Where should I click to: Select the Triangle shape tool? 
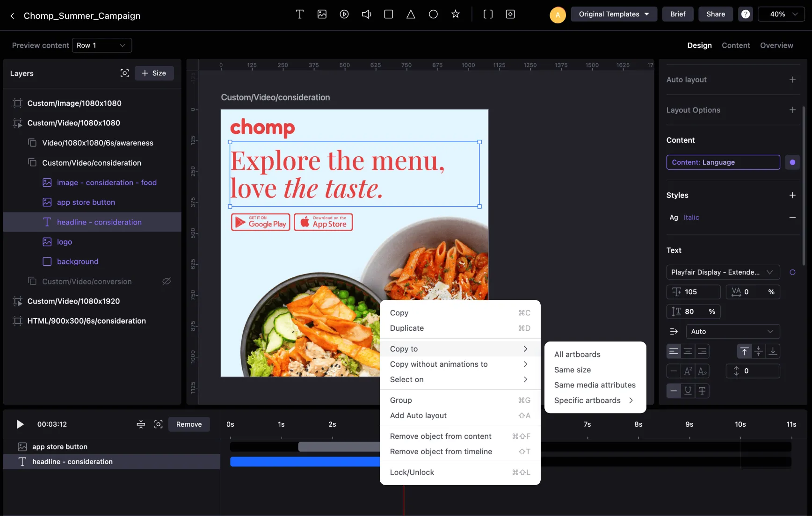tap(411, 14)
